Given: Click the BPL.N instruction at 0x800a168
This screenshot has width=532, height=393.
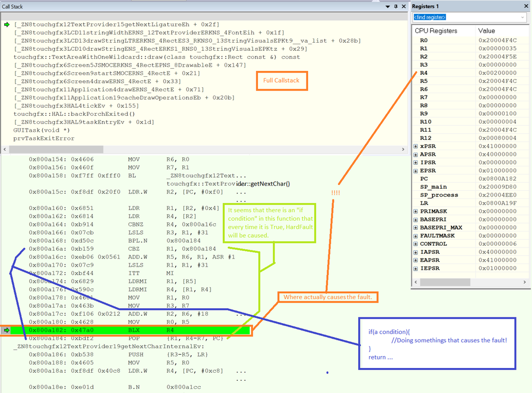Looking at the screenshot, I should (115, 241).
